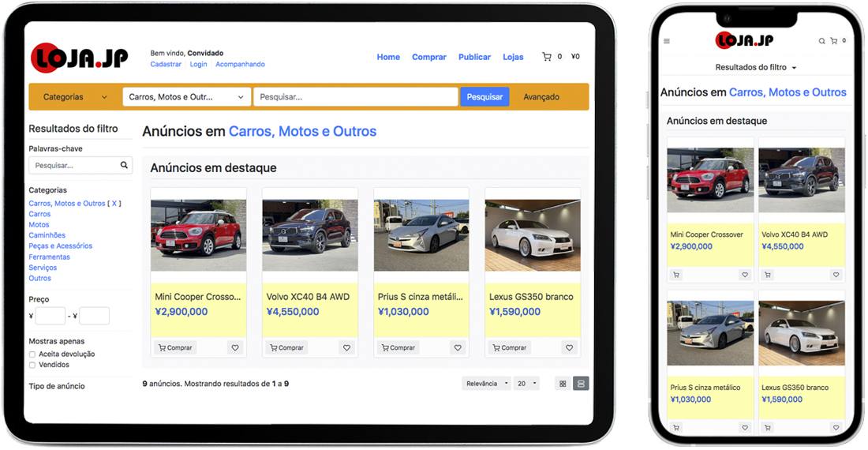The height and width of the screenshot is (450, 868).
Task: Tap heart icon under Volvo XC40 on phone
Action: tap(836, 275)
